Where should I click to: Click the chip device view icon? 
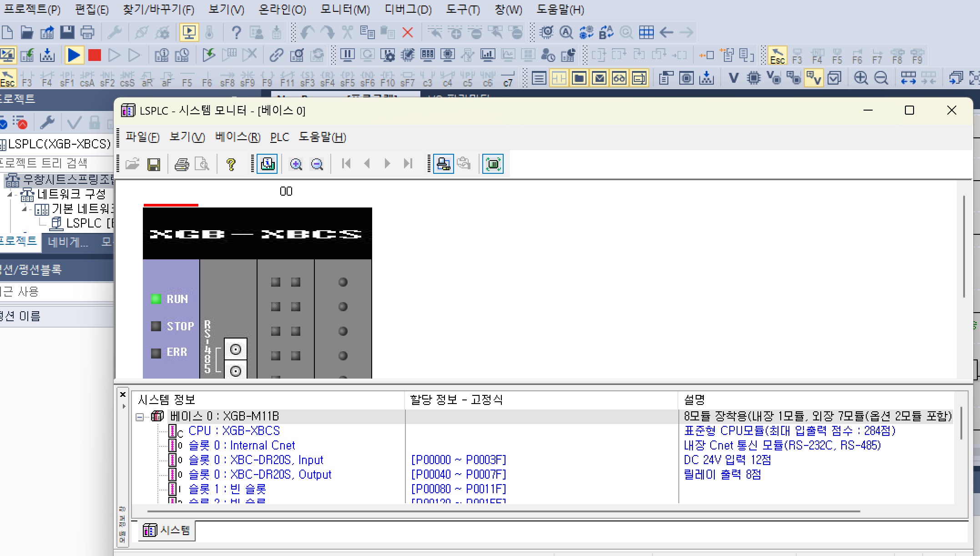click(x=754, y=78)
